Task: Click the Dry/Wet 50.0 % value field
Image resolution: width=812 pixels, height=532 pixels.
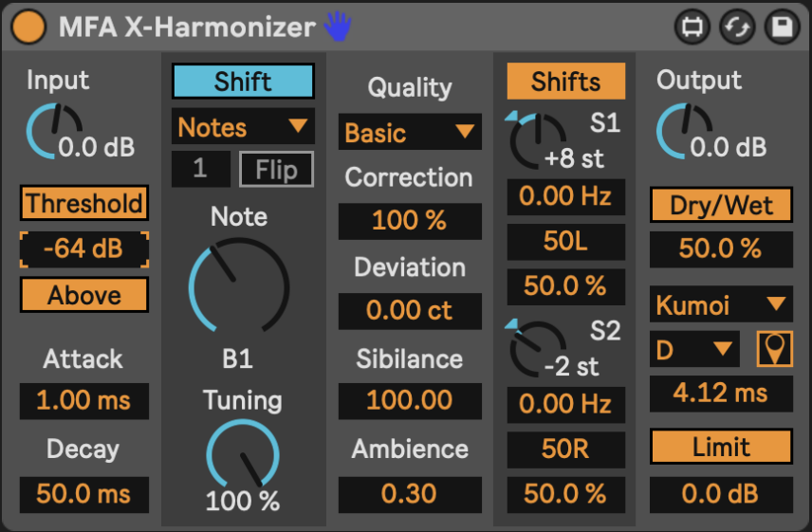Action: tap(721, 249)
